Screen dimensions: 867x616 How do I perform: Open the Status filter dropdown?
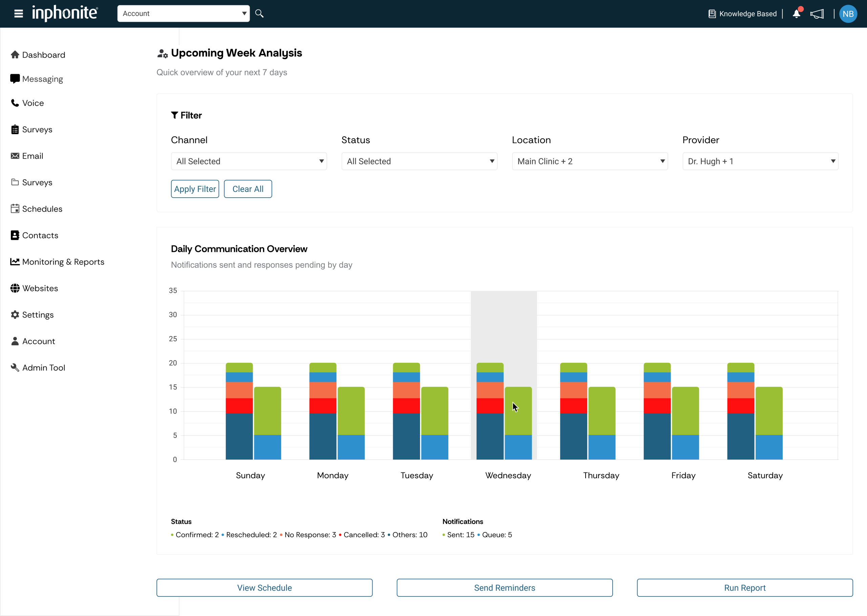[419, 161]
